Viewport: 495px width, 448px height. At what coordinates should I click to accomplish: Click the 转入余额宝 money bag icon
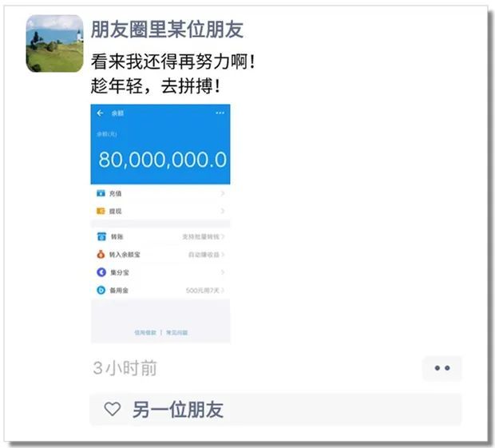[101, 254]
